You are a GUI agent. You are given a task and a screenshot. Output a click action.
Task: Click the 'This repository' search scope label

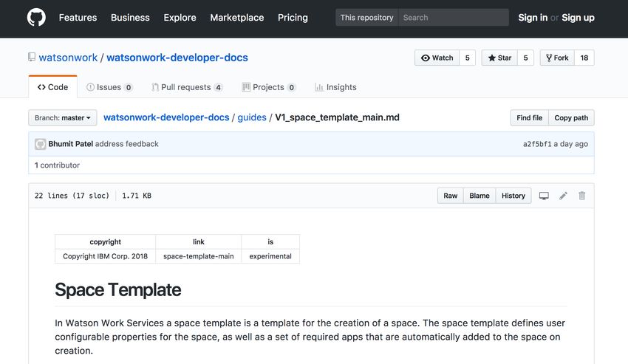click(367, 18)
